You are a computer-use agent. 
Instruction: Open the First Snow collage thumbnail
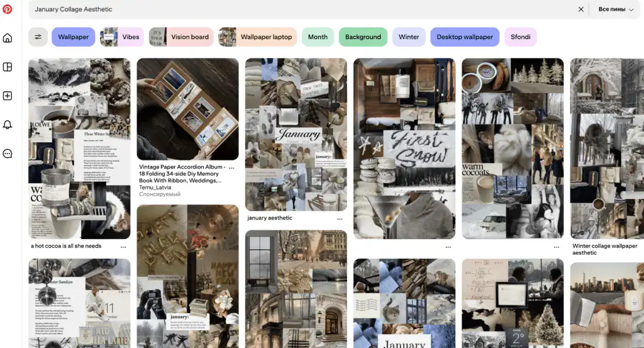[404, 149]
